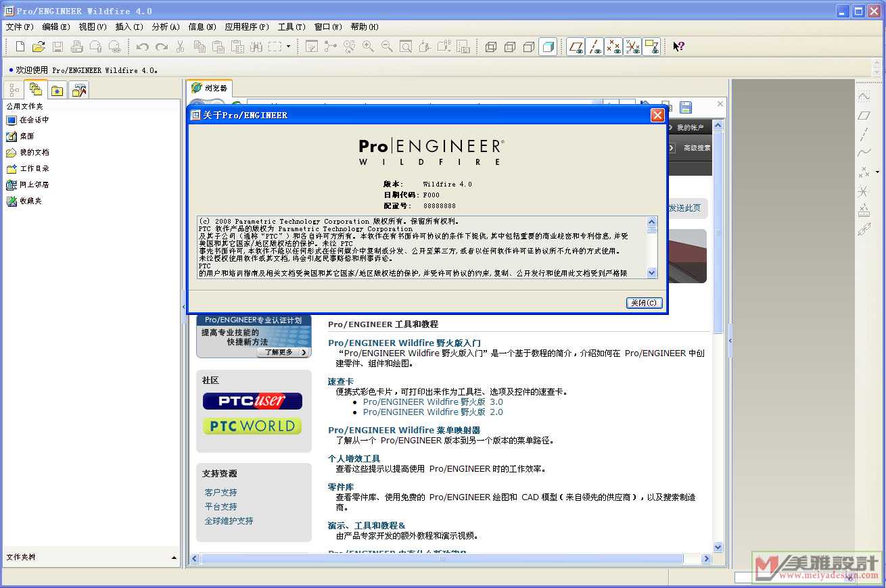Open the PTC World community banner
The image size is (886, 588).
pyautogui.click(x=252, y=426)
